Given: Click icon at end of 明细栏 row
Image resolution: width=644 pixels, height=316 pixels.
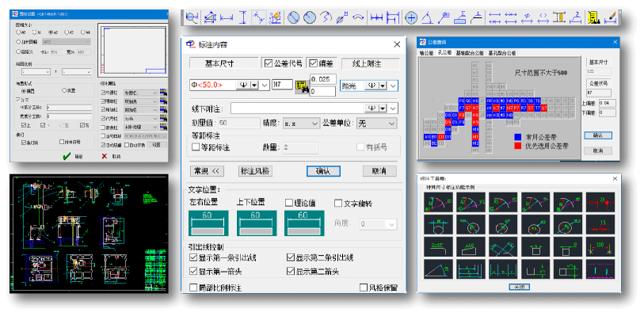Looking at the screenshot, I should coord(163,101).
